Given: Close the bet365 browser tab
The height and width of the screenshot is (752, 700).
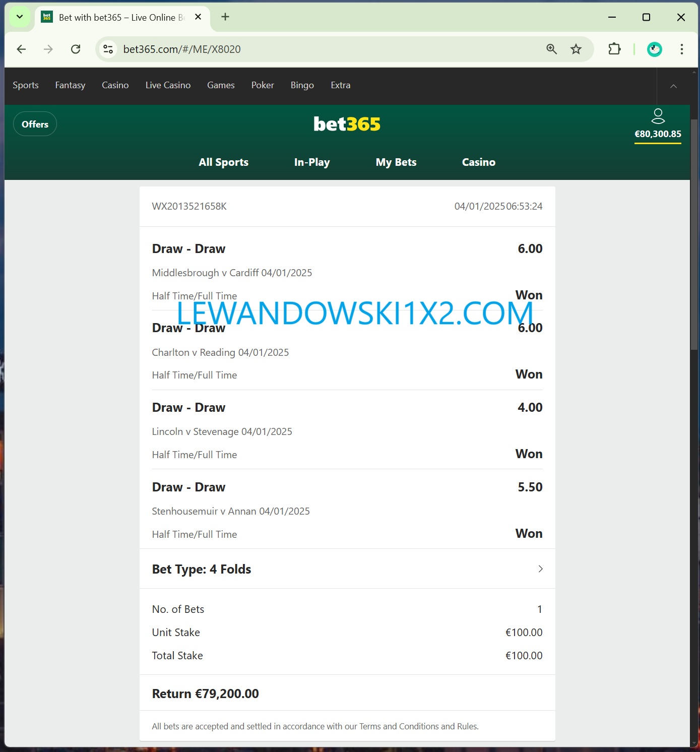Looking at the screenshot, I should click(x=198, y=17).
